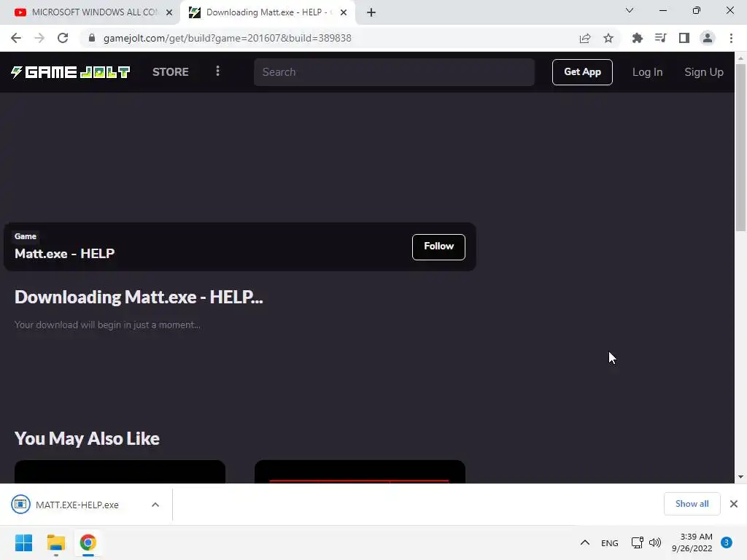Share this page via address bar icon
Image resolution: width=747 pixels, height=560 pixels.
585,38
